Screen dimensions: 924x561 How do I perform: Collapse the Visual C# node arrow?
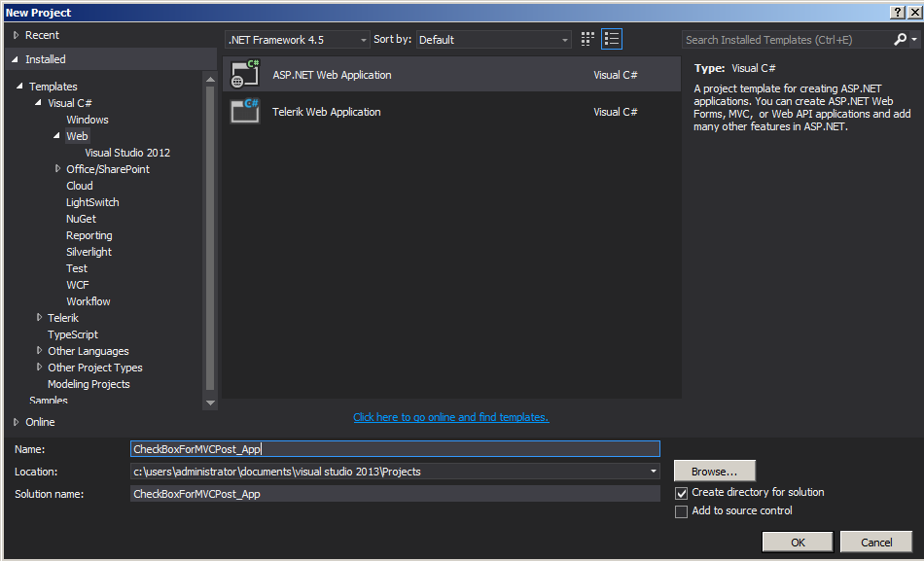pyautogui.click(x=38, y=102)
